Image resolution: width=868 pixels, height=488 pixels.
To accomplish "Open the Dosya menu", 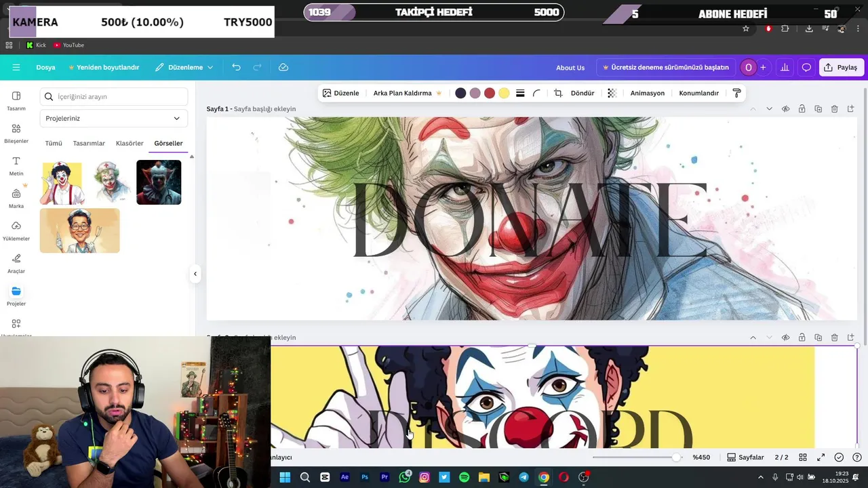I will point(45,67).
